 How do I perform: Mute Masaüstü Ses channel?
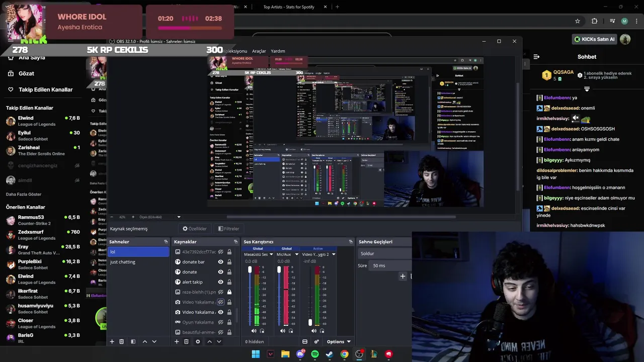254,331
